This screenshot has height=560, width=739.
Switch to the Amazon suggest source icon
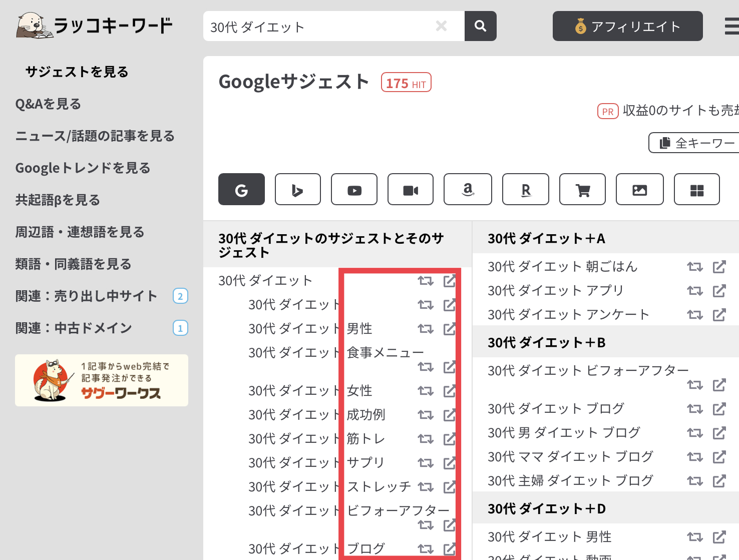pyautogui.click(x=468, y=189)
